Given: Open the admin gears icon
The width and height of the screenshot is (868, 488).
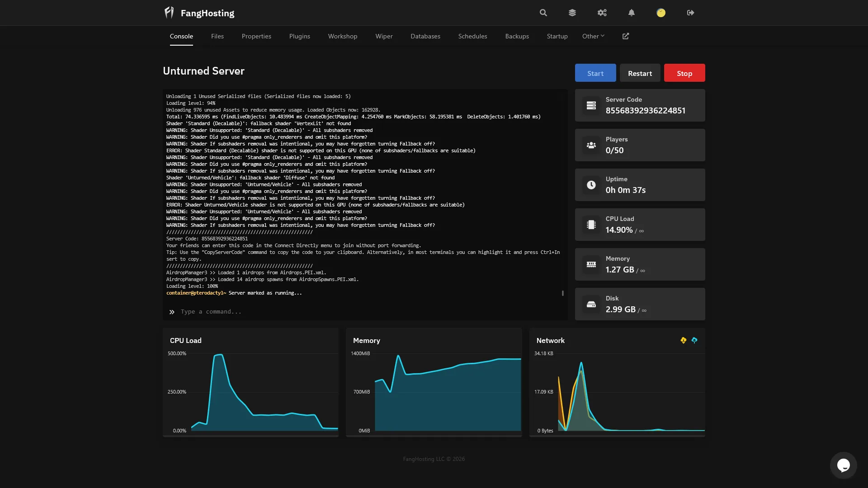Looking at the screenshot, I should 602,13.
